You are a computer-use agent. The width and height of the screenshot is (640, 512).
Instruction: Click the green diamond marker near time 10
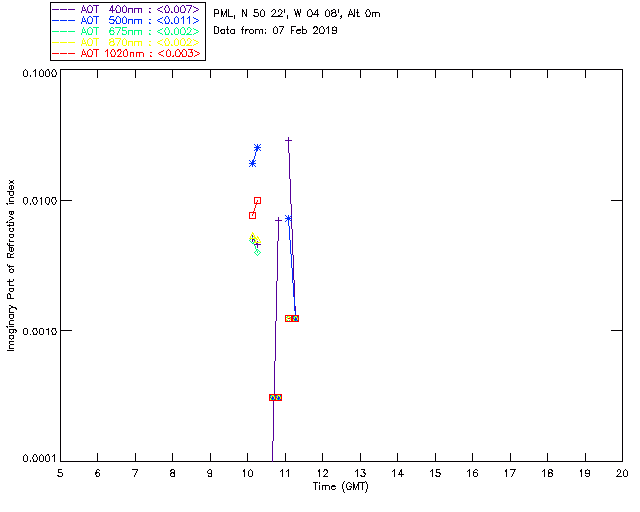[257, 252]
